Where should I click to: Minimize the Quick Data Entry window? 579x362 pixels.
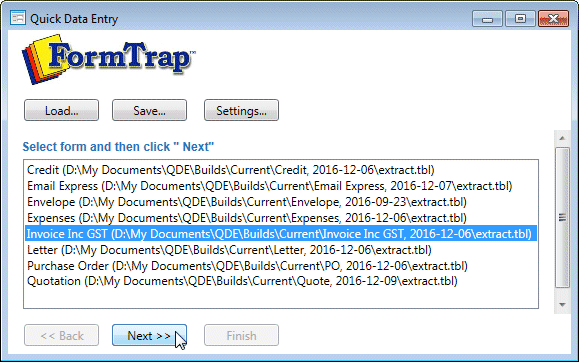[x=487, y=18]
